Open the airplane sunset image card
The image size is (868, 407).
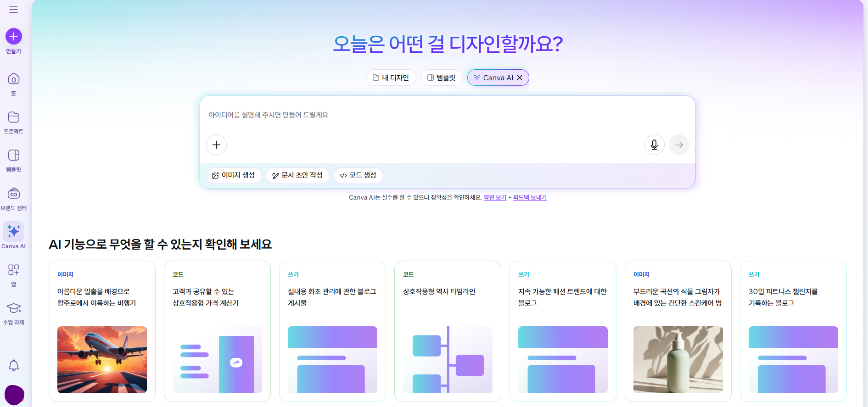coord(102,331)
